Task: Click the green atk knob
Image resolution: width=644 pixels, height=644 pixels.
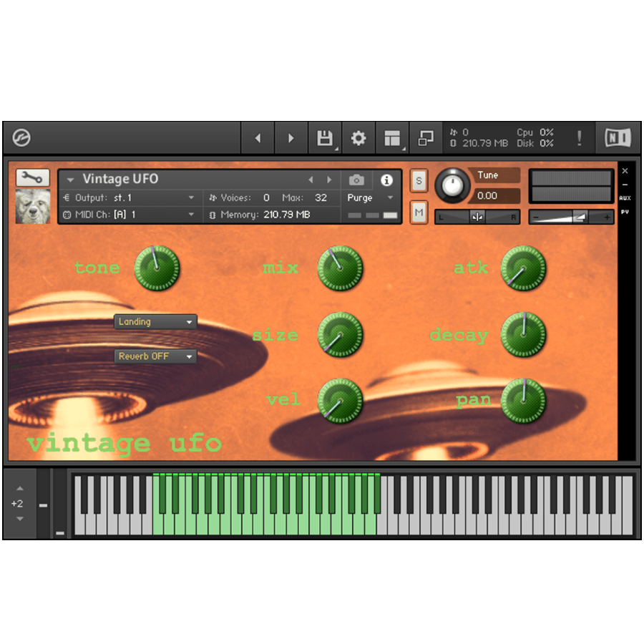Action: [523, 268]
